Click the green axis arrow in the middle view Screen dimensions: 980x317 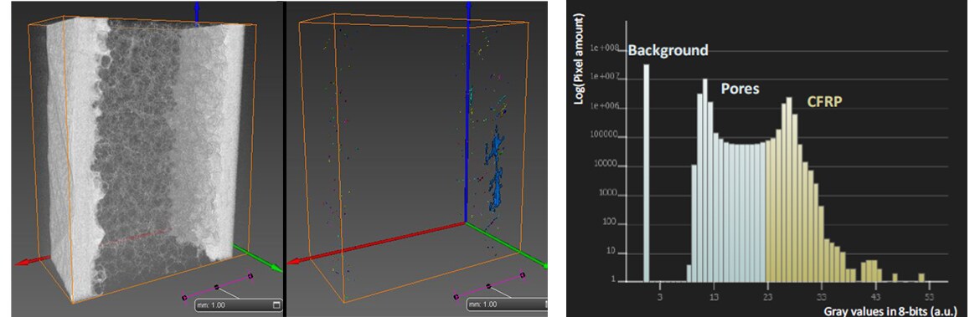506,245
